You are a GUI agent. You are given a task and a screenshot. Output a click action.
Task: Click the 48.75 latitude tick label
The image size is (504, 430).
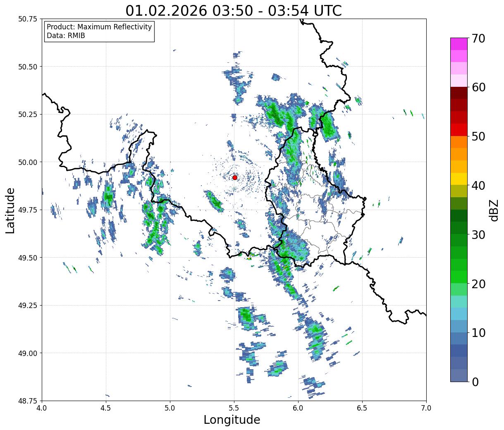pyautogui.click(x=28, y=401)
